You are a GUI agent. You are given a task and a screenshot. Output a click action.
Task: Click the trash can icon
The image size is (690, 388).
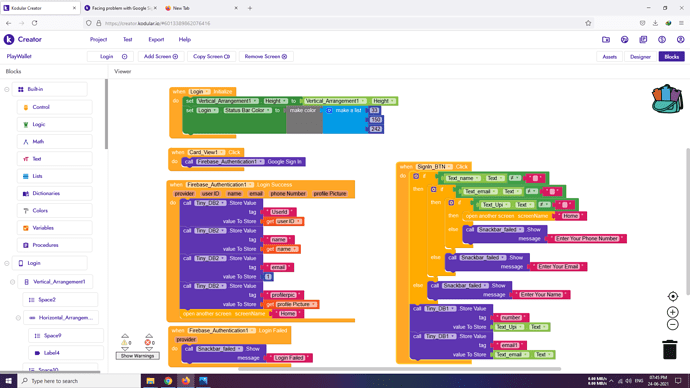point(669,349)
